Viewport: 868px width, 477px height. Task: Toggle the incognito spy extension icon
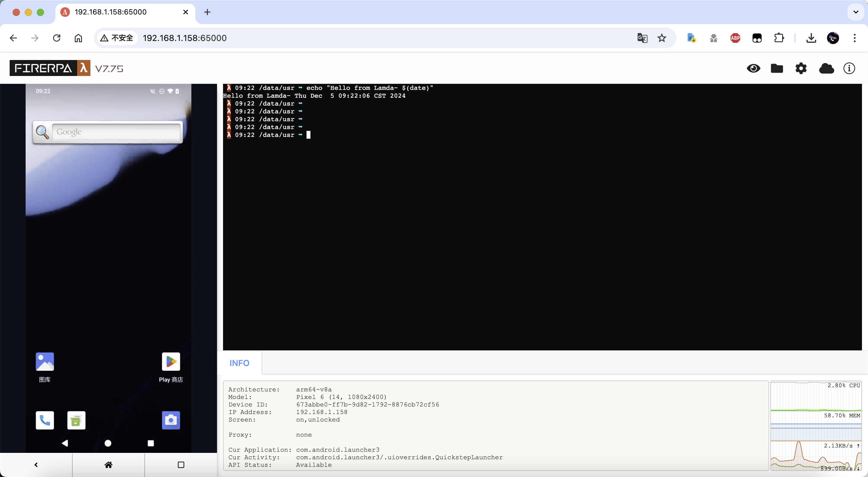point(713,38)
